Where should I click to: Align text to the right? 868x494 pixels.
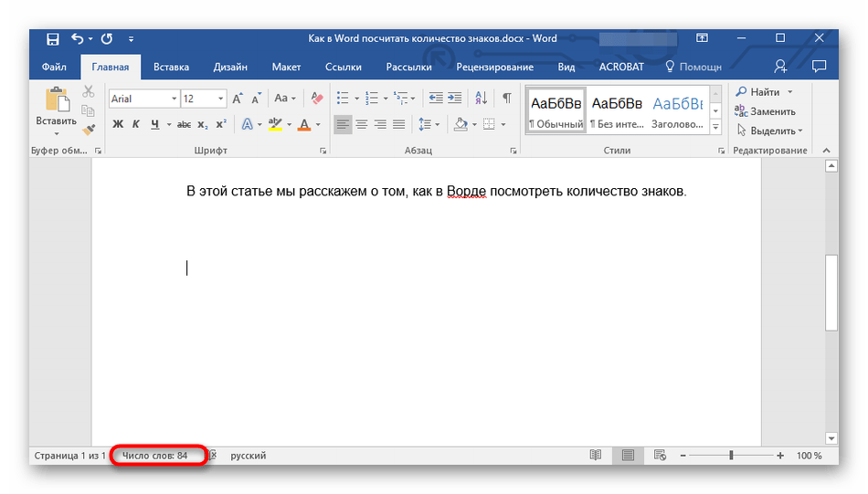[x=380, y=124]
